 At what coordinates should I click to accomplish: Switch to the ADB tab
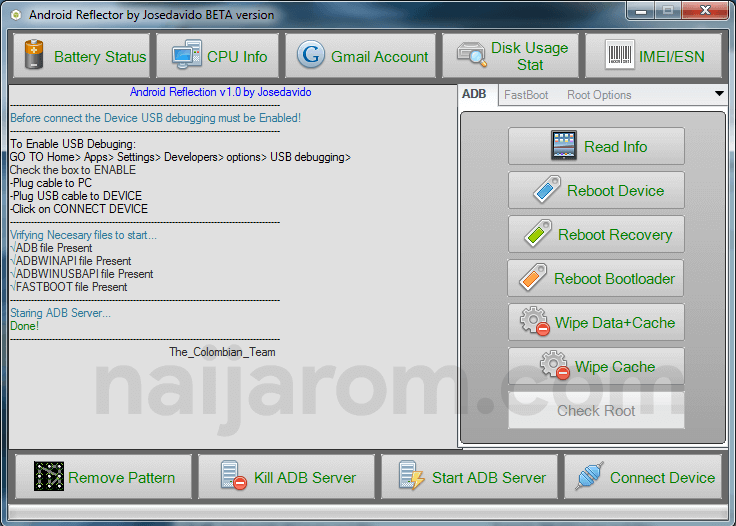coord(474,94)
